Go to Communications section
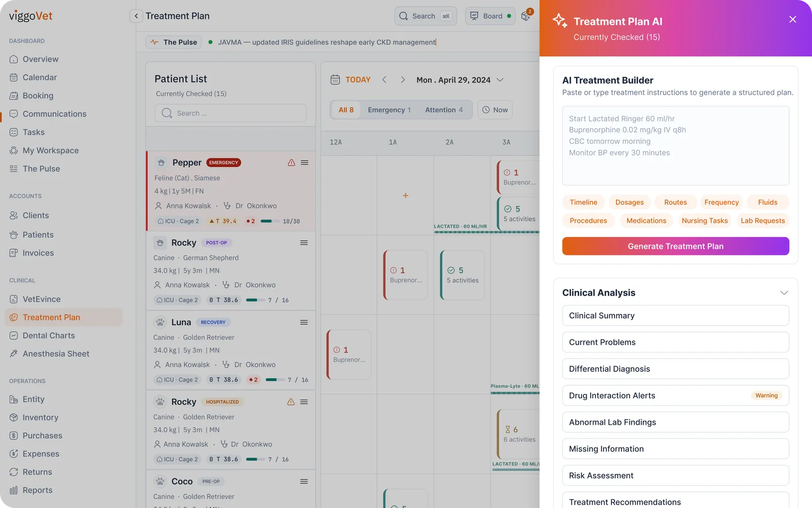The height and width of the screenshot is (508, 812). [x=48, y=114]
